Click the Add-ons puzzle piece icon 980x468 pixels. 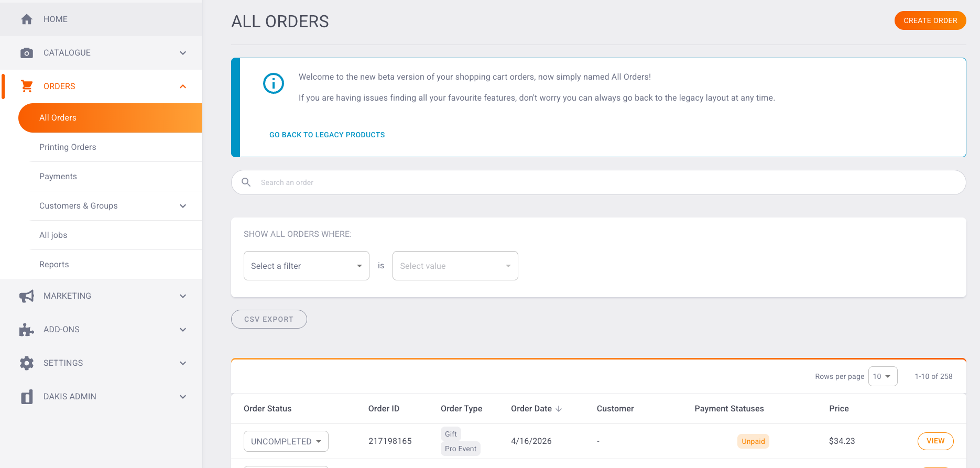(x=27, y=330)
